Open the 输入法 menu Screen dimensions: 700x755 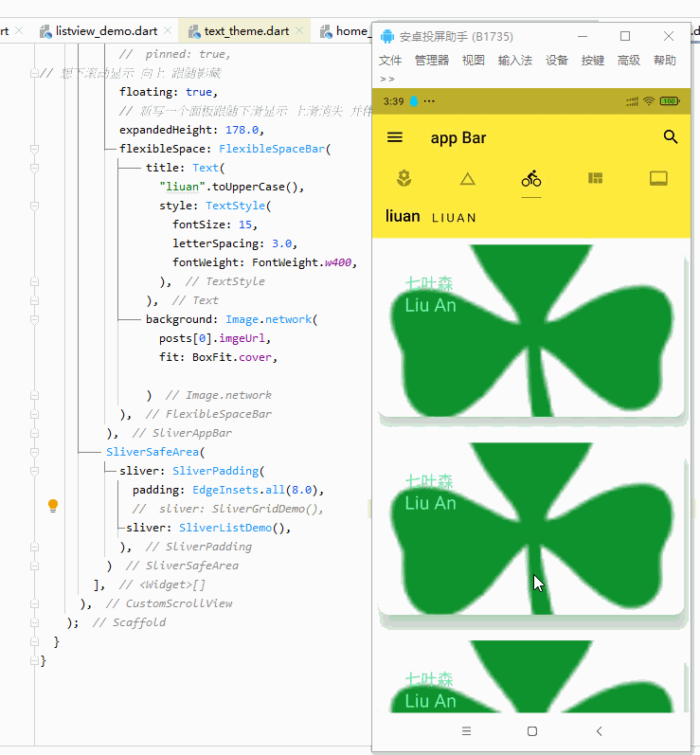click(x=515, y=61)
